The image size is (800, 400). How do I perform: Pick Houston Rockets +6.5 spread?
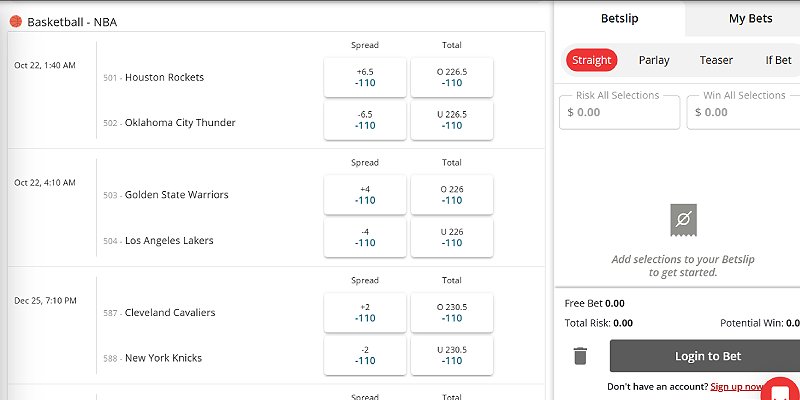(365, 78)
